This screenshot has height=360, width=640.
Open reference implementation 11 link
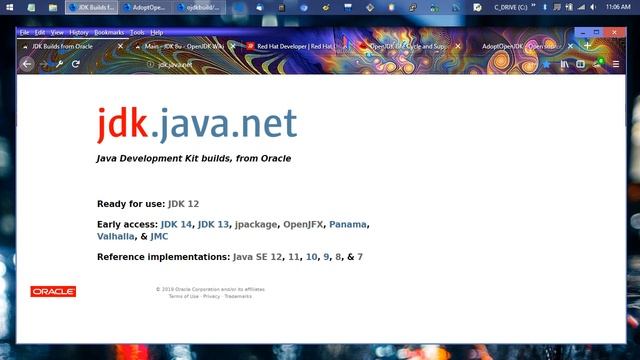293,257
